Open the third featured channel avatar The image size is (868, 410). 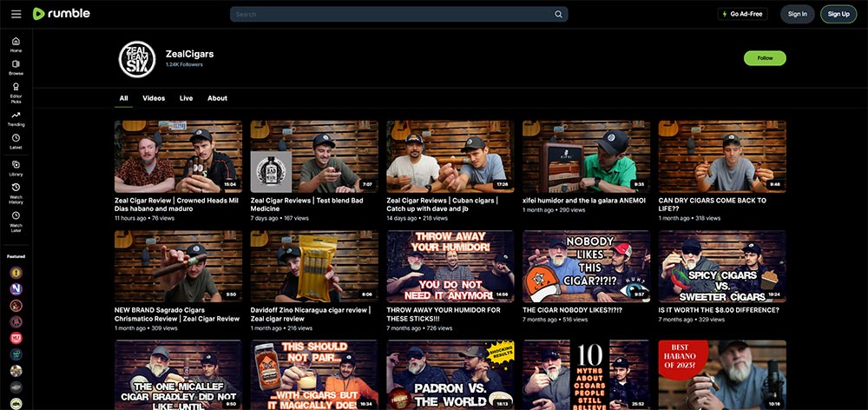pos(16,305)
